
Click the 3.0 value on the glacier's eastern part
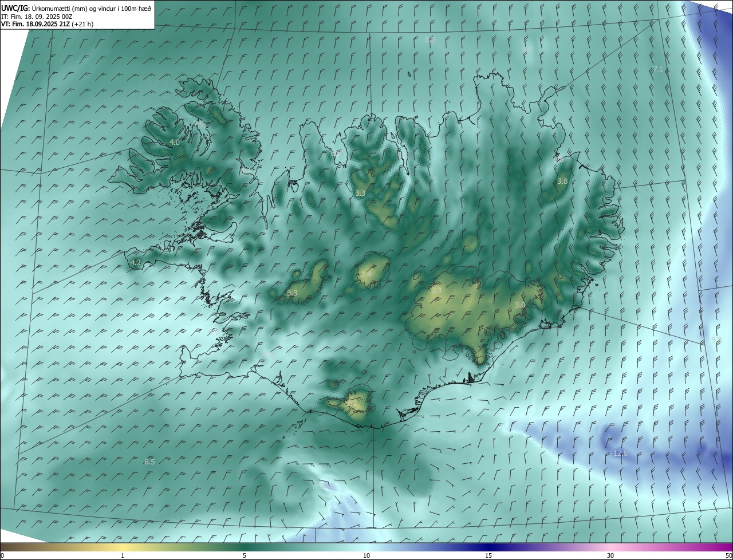pos(520,305)
